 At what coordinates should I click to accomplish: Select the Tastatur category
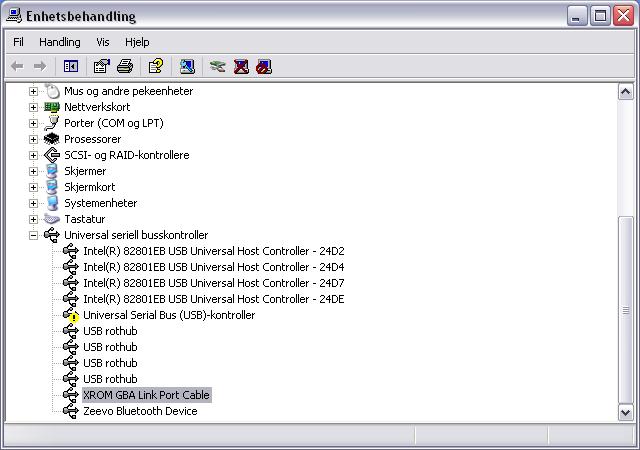85,219
